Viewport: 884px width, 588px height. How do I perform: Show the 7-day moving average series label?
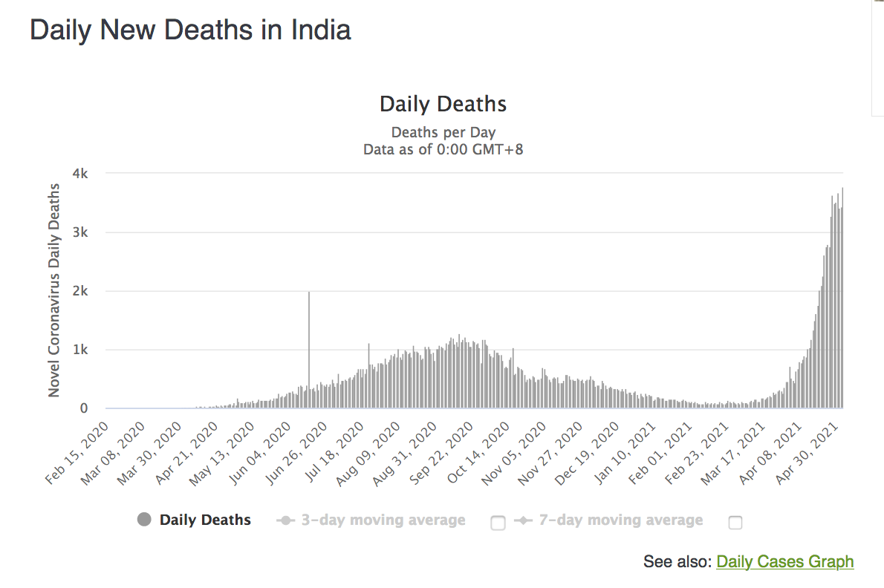pos(620,520)
